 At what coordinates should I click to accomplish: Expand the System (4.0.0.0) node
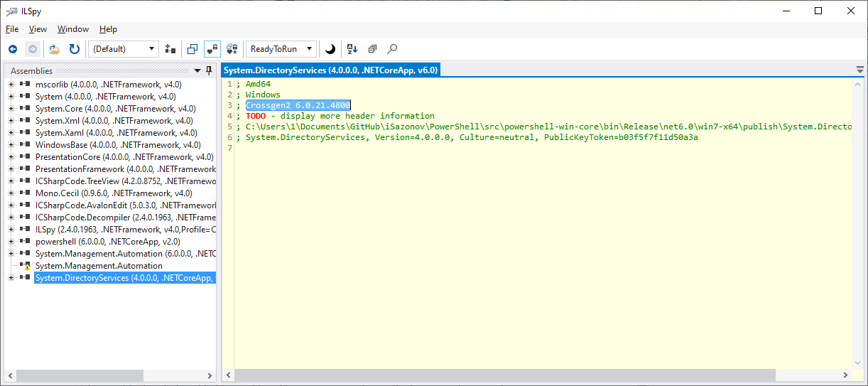click(x=11, y=97)
